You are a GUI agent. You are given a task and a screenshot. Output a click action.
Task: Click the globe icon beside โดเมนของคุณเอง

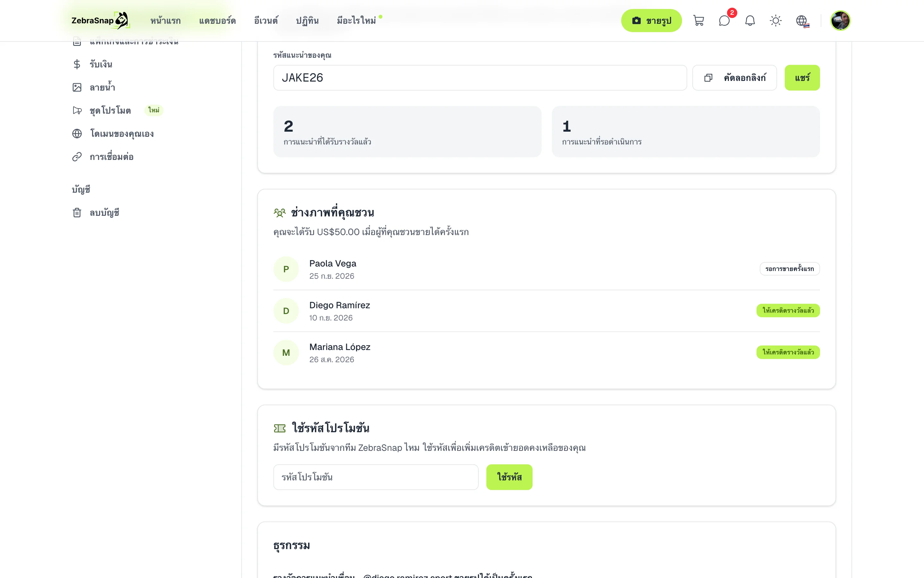77,134
